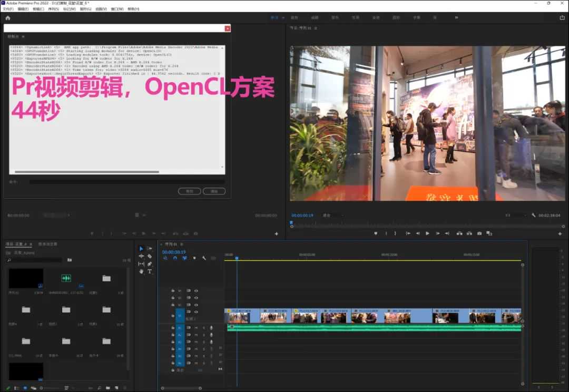Click the Home icon

[x=7, y=17]
